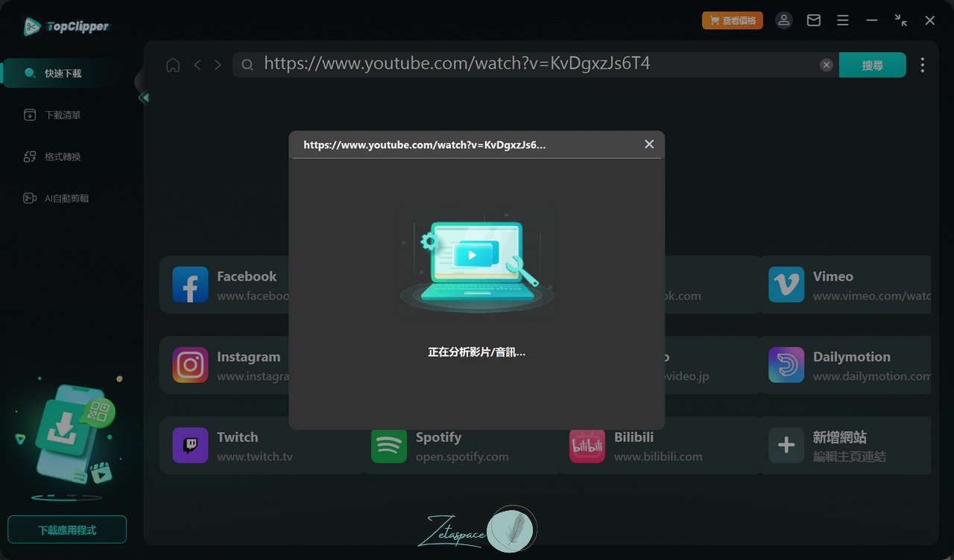954x560 pixels.
Task: Click the Vimeo site name label
Action: point(833,276)
